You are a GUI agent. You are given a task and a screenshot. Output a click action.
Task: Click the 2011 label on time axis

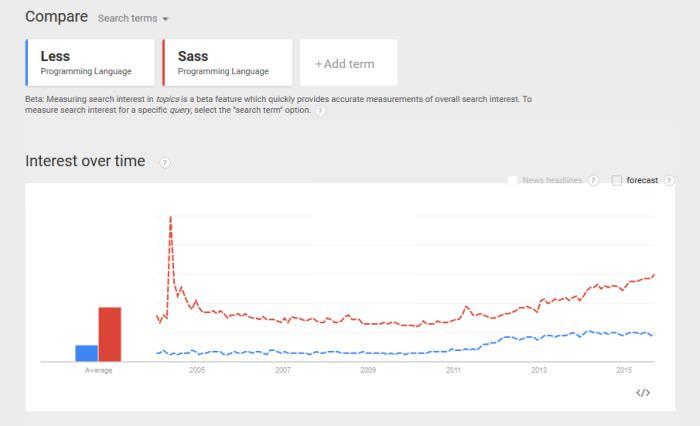coord(453,371)
